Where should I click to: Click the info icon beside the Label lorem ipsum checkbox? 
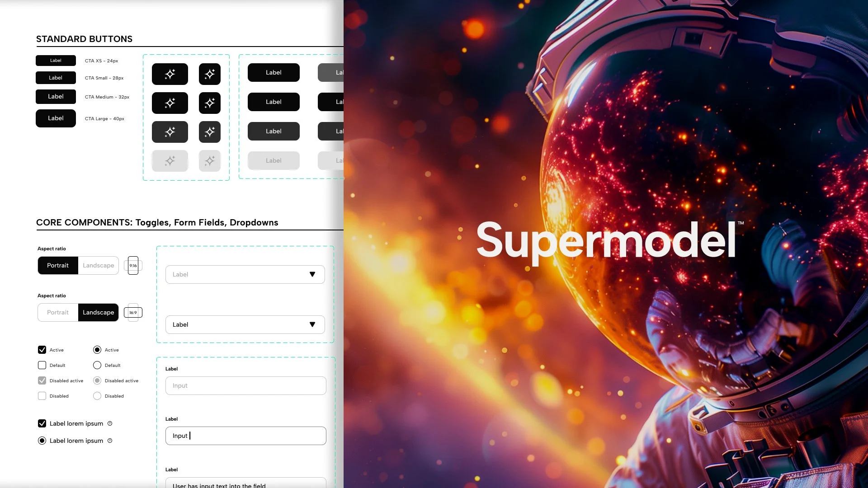click(110, 423)
